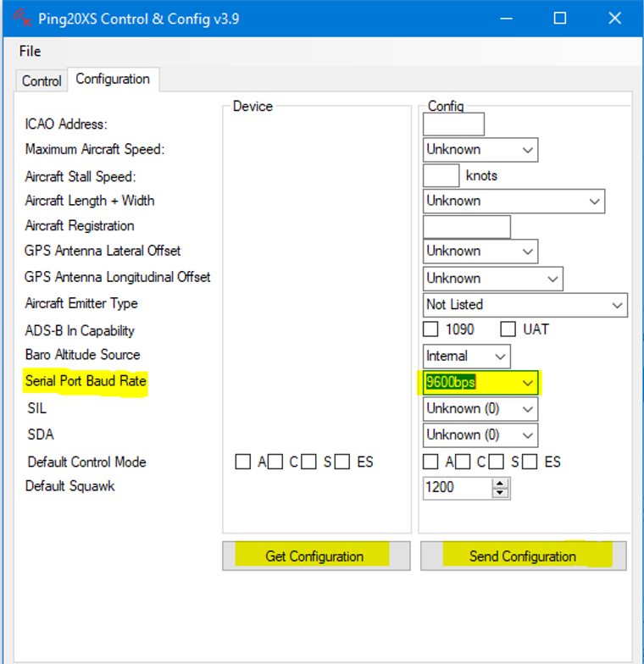Check Device column ES mode checkbox
The image size is (644, 664).
click(342, 462)
